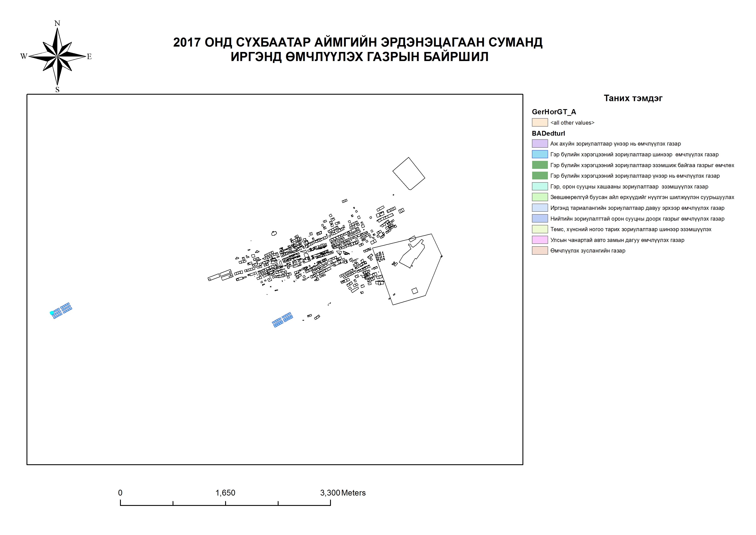Click the periwinkle swatch for 'Нийтийн зориулалттай орон сууцны'
Screen dimensions: 756x535
click(540, 218)
